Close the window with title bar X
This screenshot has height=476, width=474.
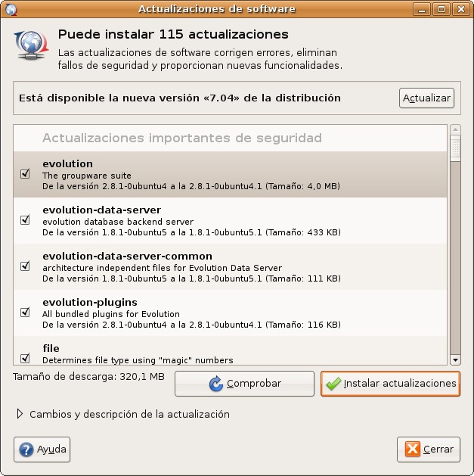[x=460, y=9]
